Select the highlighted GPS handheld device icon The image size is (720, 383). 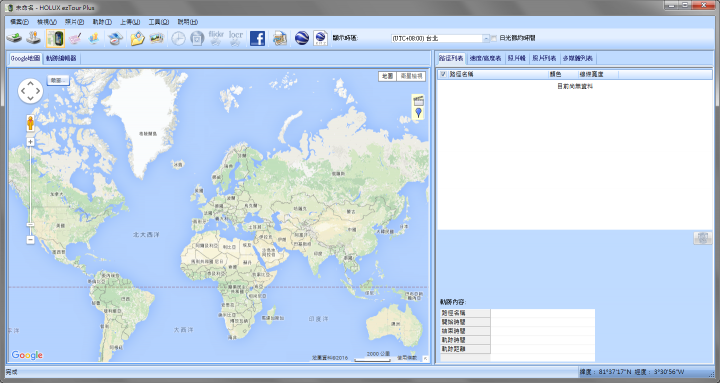pos(55,38)
